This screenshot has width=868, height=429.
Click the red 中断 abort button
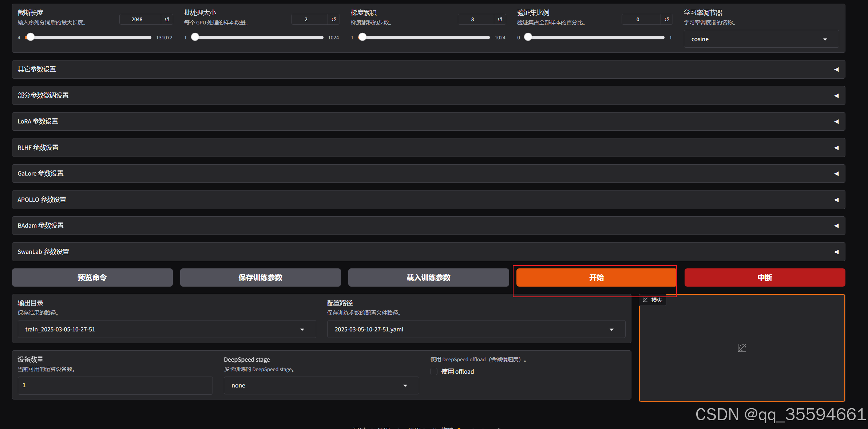764,278
